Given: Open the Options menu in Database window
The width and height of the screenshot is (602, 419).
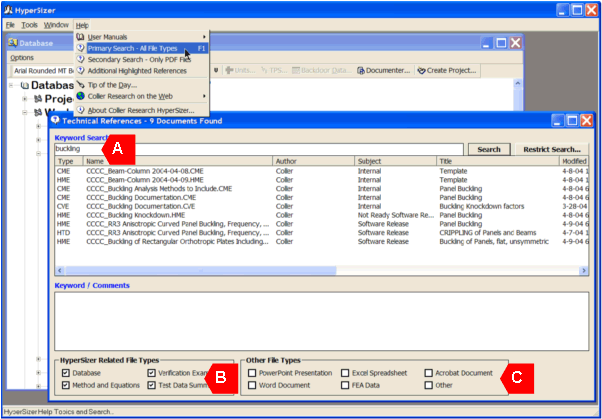Looking at the screenshot, I should coord(22,58).
